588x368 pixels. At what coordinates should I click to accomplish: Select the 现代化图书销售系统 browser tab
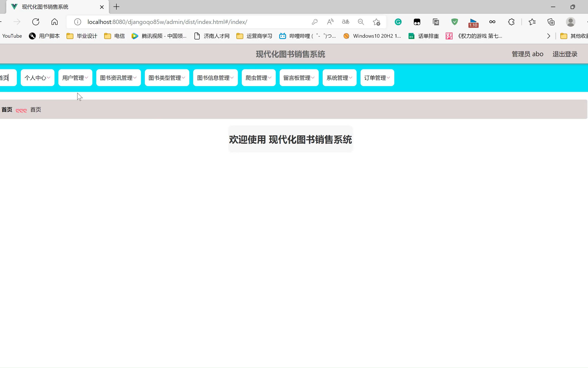tap(58, 7)
